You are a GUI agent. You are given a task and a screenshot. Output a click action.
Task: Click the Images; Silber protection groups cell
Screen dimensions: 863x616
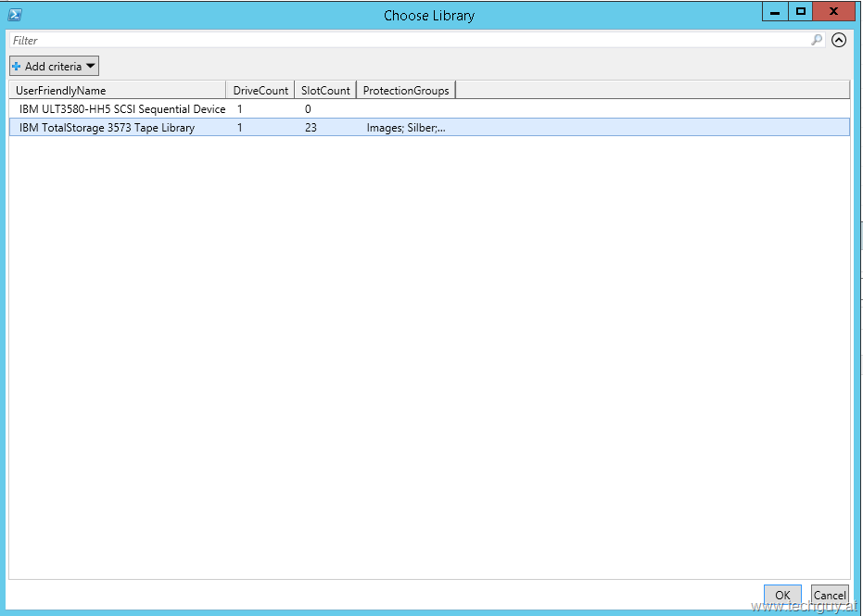[x=406, y=128]
